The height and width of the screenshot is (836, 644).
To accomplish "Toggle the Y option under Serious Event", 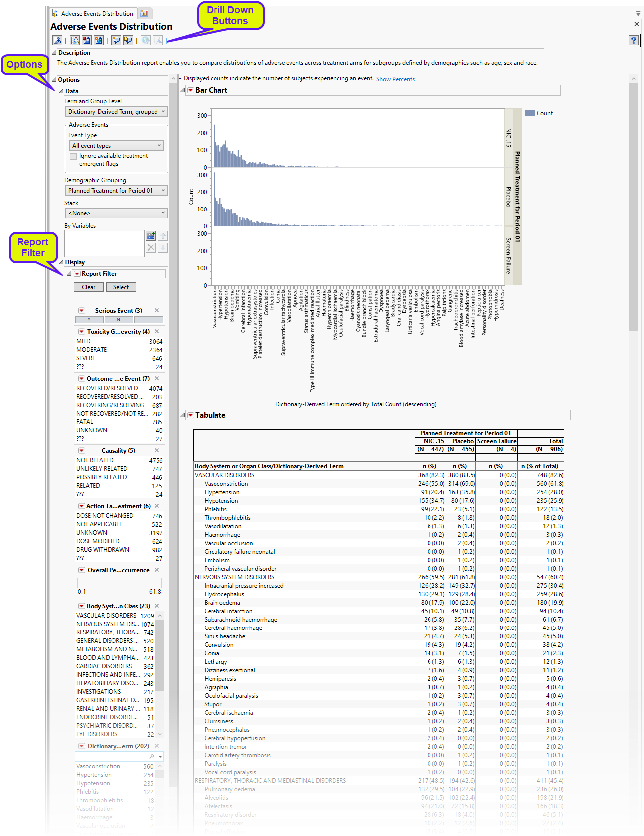I will pos(89,320).
